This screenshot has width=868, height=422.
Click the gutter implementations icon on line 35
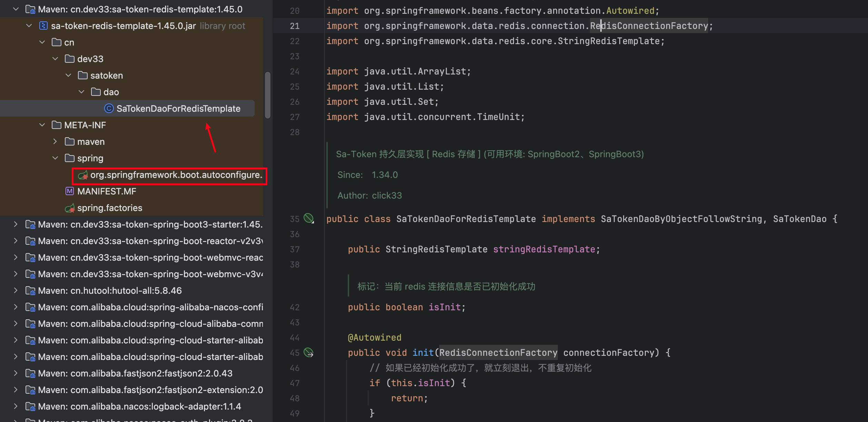[308, 218]
